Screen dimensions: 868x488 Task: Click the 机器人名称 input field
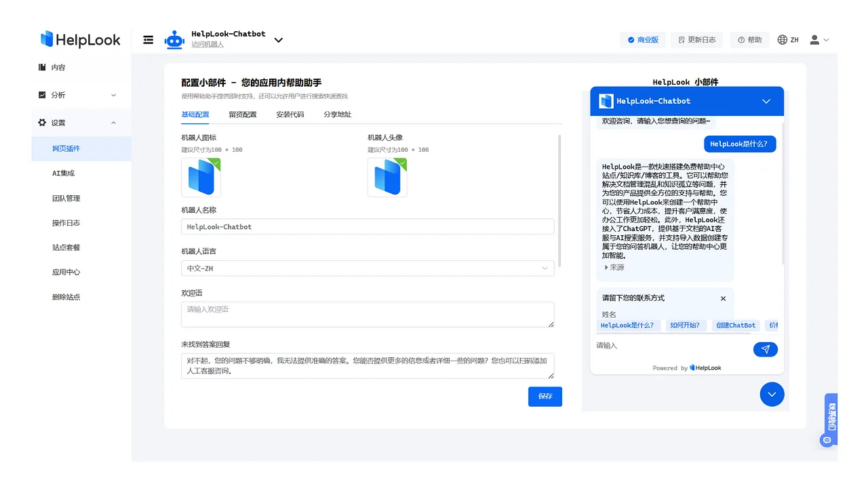pos(368,227)
